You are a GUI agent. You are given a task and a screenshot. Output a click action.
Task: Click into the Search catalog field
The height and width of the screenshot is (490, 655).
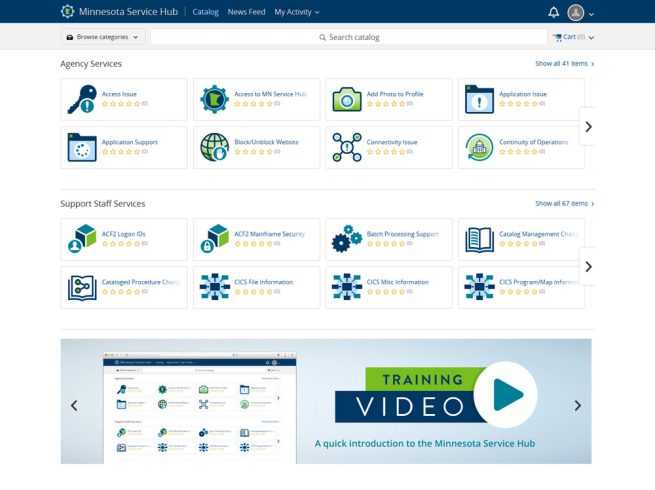point(349,37)
